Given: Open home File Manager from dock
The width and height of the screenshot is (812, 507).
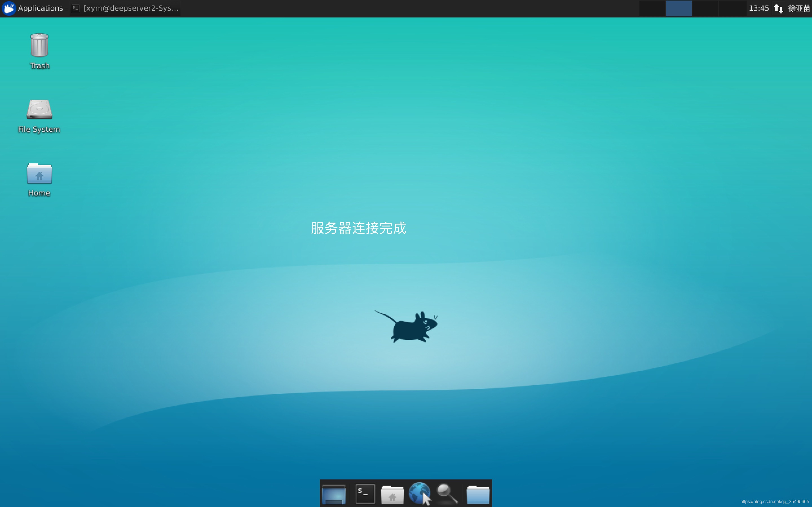Looking at the screenshot, I should (x=392, y=494).
